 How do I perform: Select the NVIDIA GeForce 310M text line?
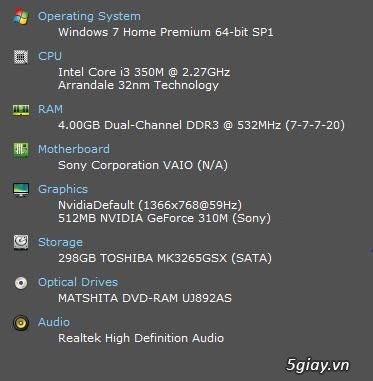pos(164,218)
